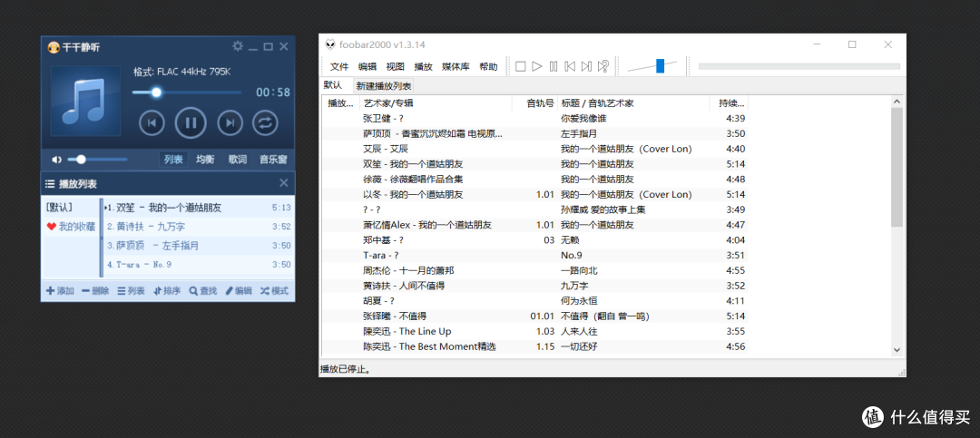The height and width of the screenshot is (438, 980).
Task: Select row 陈奕迅 - The Best Moment精选
Action: click(x=535, y=346)
